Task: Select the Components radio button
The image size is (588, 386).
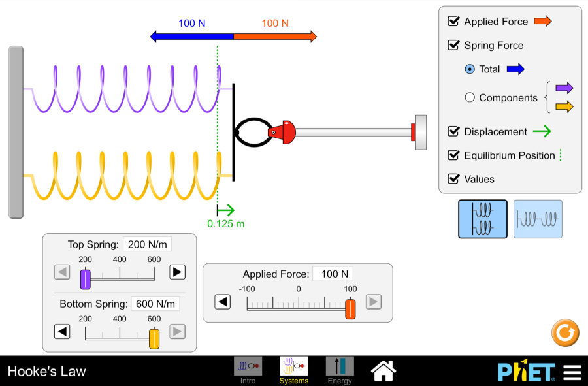Action: coord(470,98)
